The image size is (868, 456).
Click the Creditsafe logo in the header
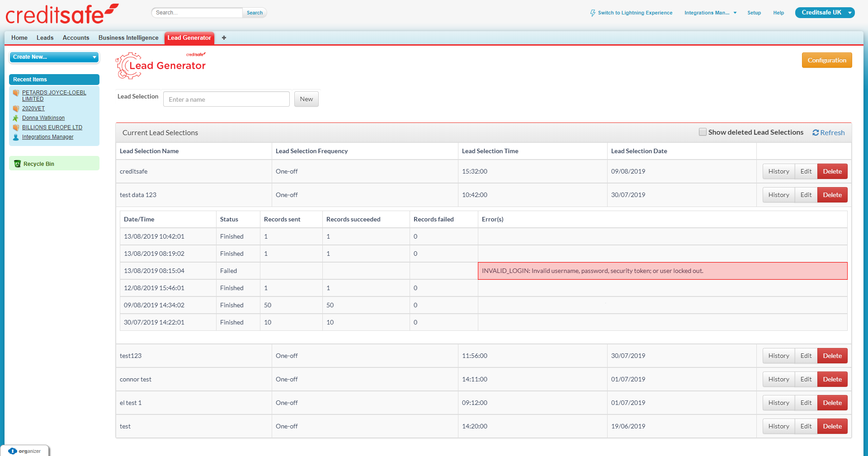pyautogui.click(x=62, y=14)
